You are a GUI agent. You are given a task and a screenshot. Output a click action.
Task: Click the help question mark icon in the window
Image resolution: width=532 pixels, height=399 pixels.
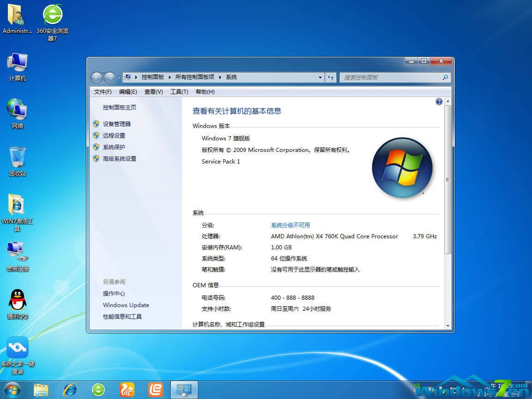pyautogui.click(x=439, y=101)
